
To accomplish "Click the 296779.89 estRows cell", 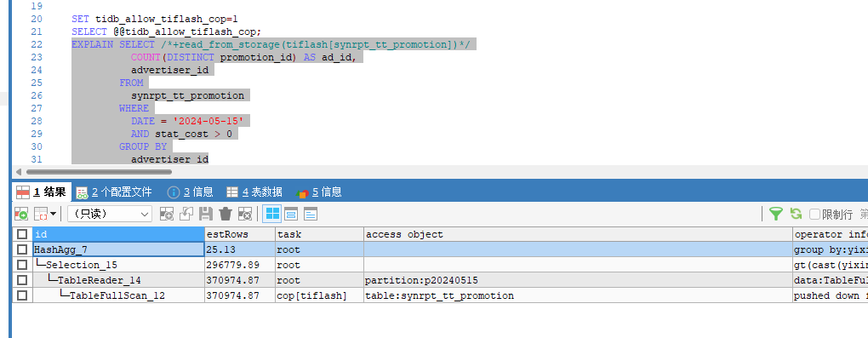I will pyautogui.click(x=240, y=265).
